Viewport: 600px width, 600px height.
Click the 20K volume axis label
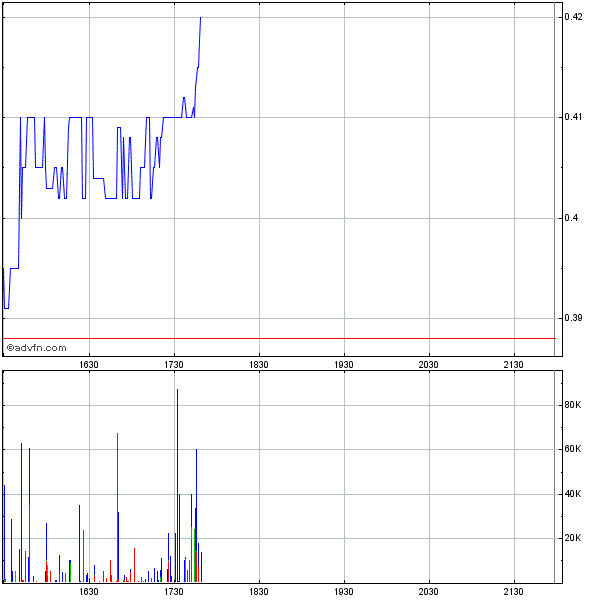[573, 538]
